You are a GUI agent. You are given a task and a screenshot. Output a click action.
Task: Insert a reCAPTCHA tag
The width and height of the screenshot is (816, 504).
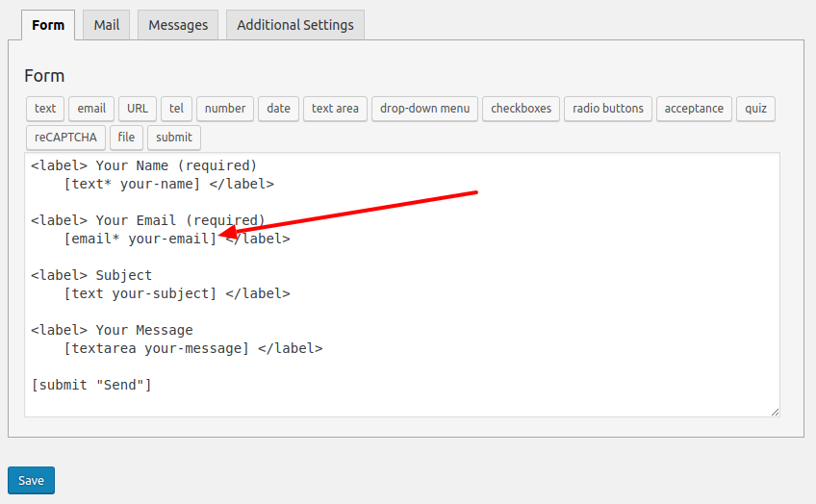(65, 138)
